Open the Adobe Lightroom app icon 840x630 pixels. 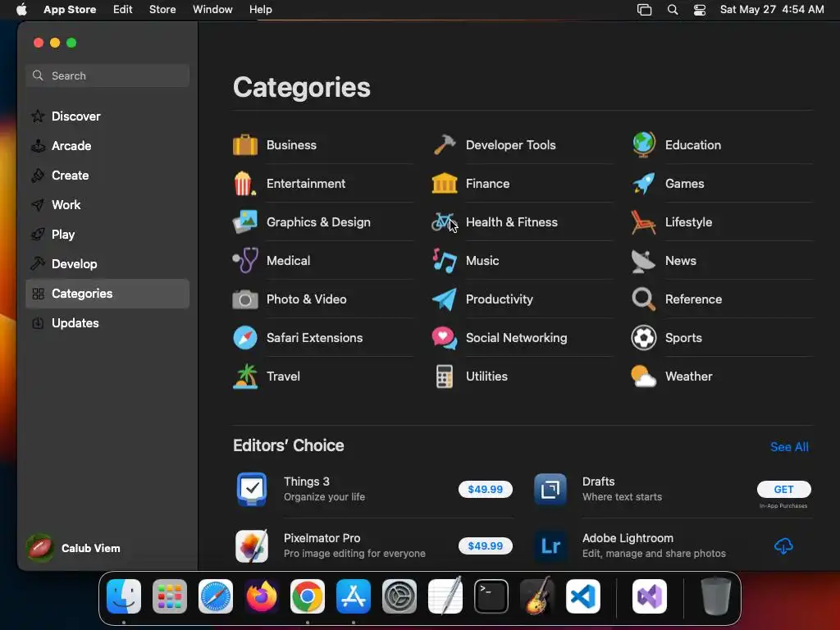550,546
